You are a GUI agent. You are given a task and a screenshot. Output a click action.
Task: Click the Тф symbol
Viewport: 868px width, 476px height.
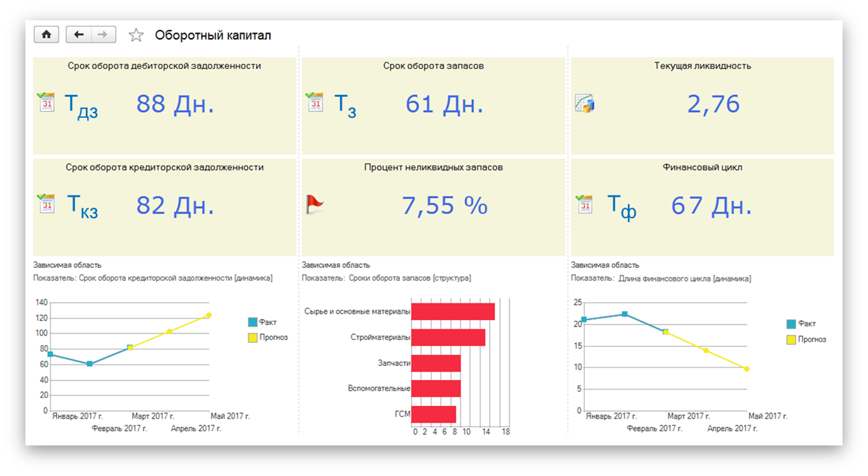(x=622, y=207)
